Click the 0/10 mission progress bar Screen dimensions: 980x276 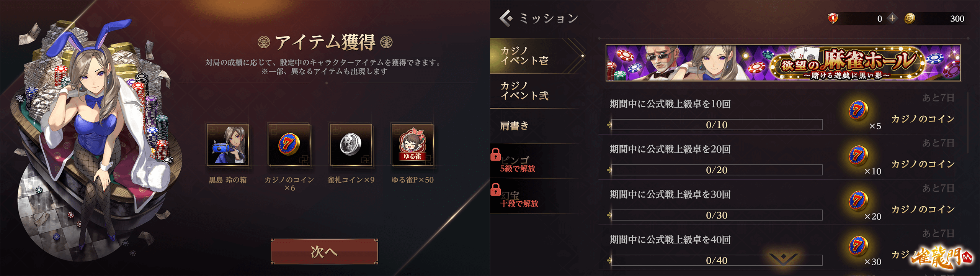(716, 125)
